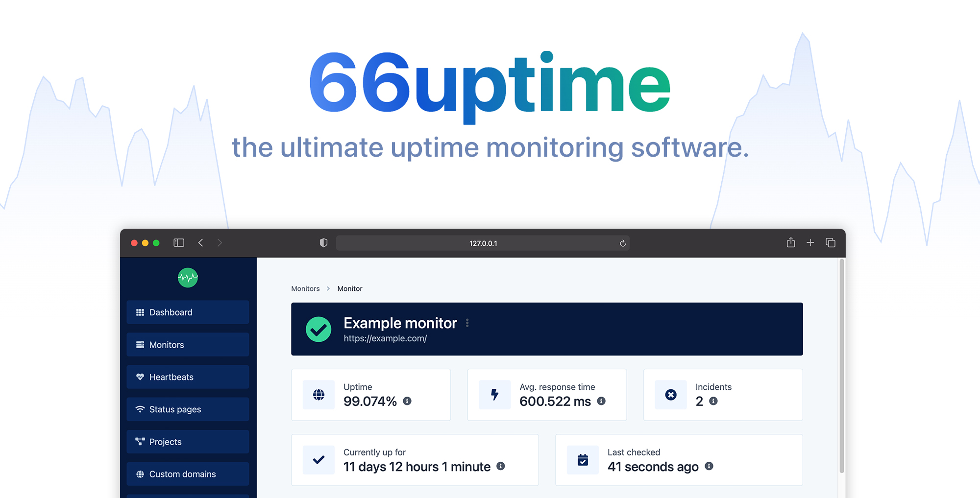Click the https://example.com/ link
Screen dimensions: 980x498
(x=385, y=338)
